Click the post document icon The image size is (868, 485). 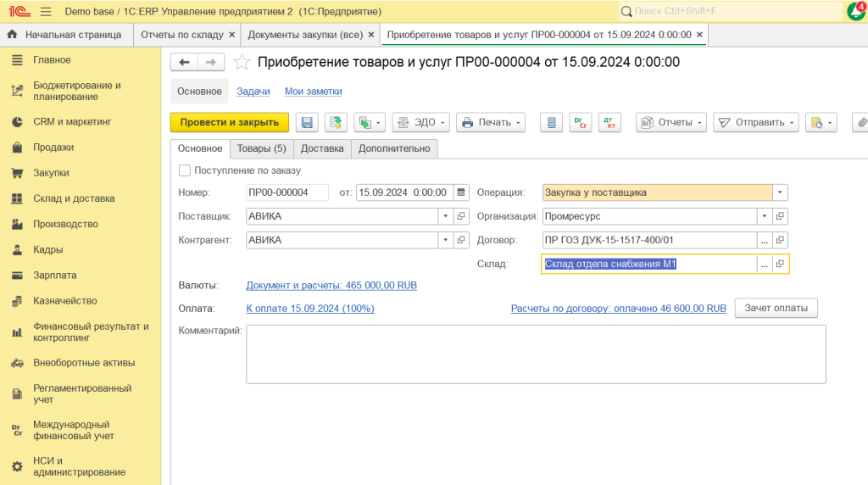pyautogui.click(x=336, y=122)
